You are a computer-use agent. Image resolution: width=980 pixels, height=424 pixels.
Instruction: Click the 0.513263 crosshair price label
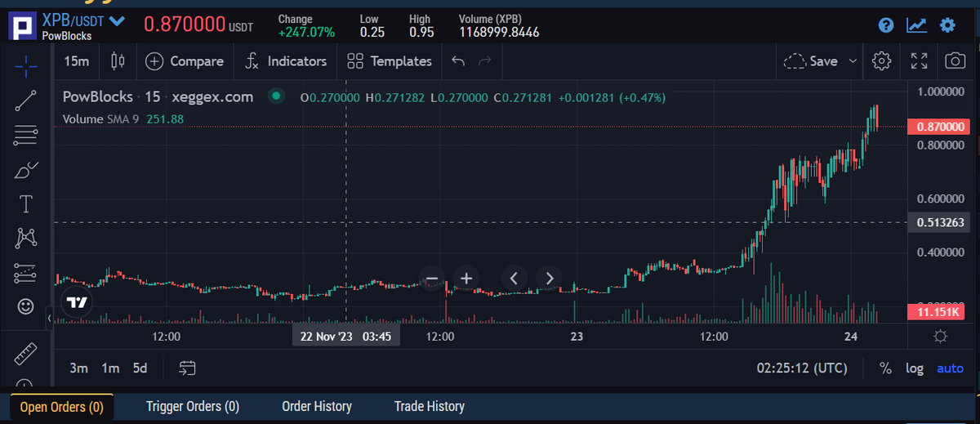[x=942, y=222]
